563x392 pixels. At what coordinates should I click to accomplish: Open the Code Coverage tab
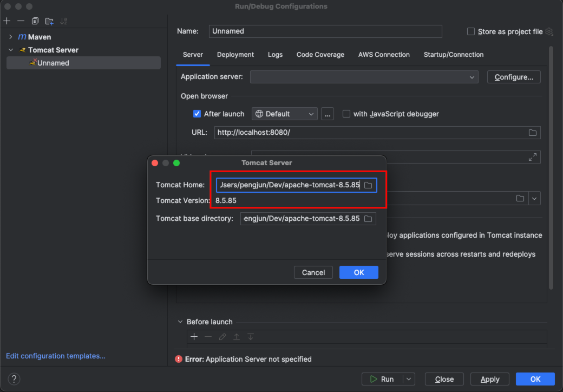pyautogui.click(x=320, y=55)
